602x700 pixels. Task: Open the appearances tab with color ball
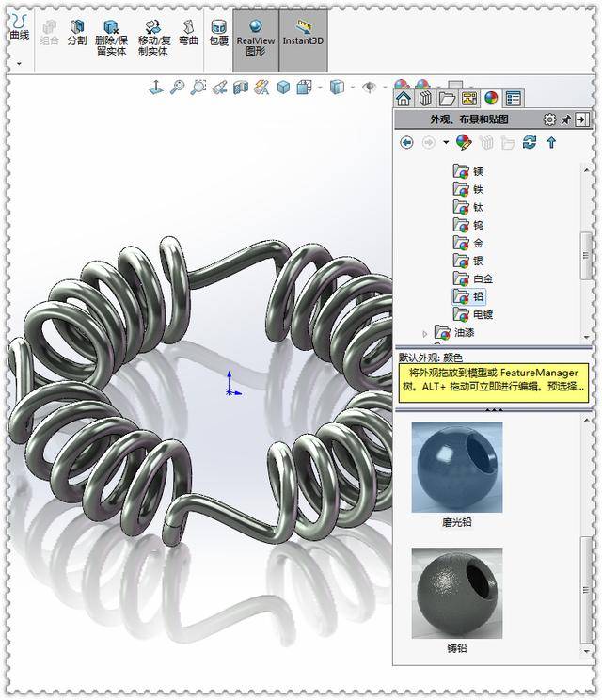pyautogui.click(x=491, y=98)
